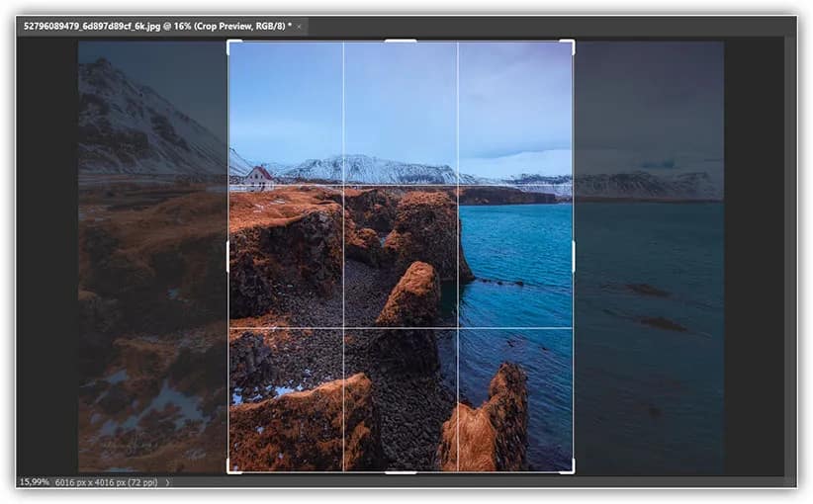Click the top edge middle crop handle
Viewport: 813px width, 504px height.
pos(401,41)
